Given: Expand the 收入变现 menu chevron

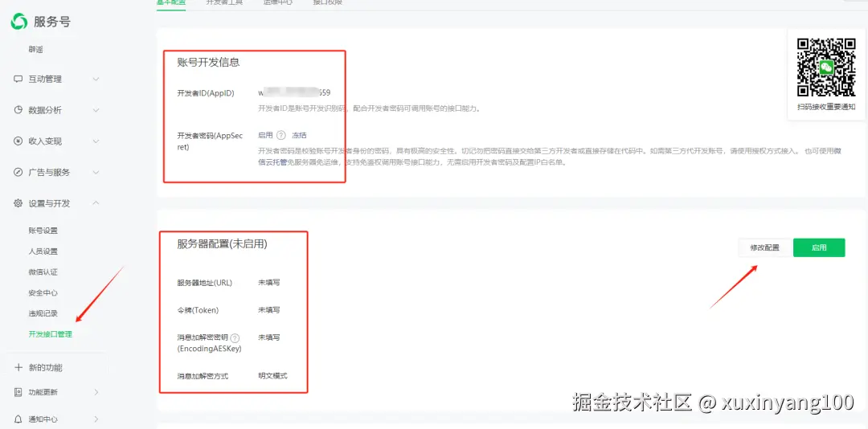Looking at the screenshot, I should coord(96,141).
